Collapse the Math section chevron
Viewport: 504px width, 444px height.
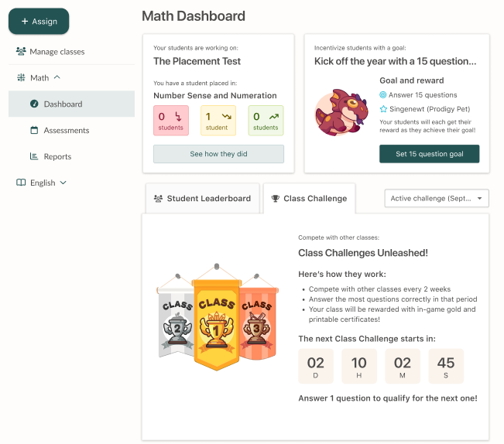pyautogui.click(x=57, y=77)
